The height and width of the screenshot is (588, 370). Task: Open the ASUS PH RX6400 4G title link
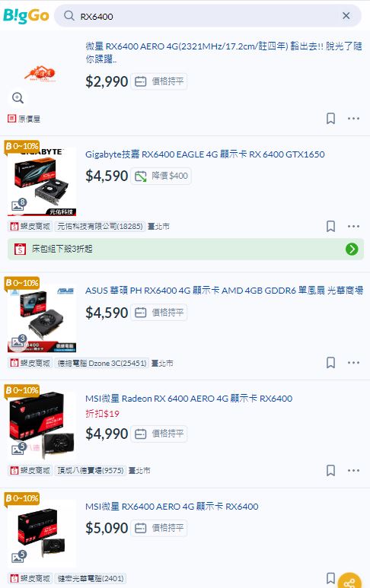[x=224, y=291]
